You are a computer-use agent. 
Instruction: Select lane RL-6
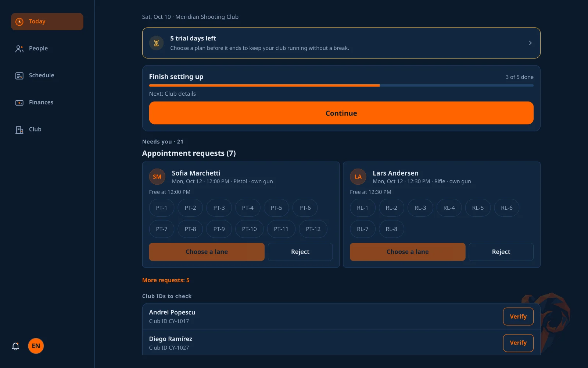point(507,208)
